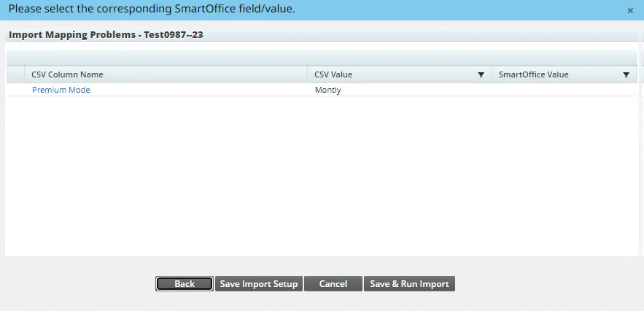Select the Montly CSV value cell
The height and width of the screenshot is (311, 644).
(327, 91)
